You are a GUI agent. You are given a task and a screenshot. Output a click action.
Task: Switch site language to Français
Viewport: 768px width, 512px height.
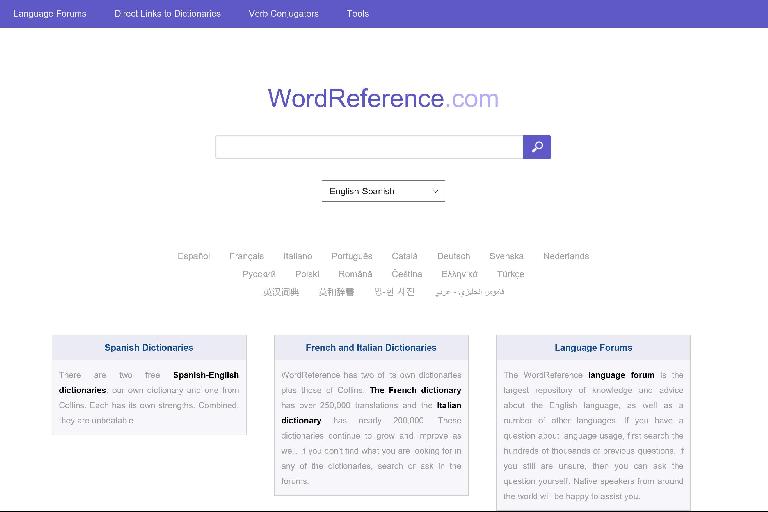[246, 256]
